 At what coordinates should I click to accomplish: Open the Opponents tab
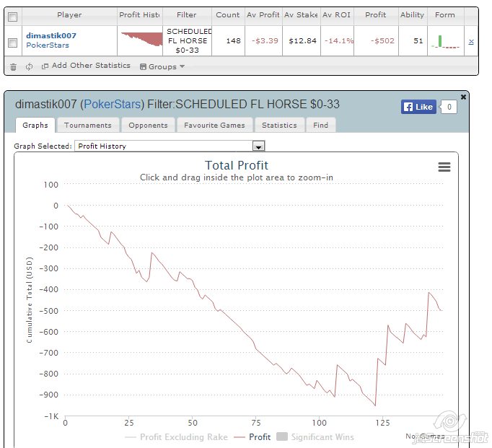click(x=148, y=126)
